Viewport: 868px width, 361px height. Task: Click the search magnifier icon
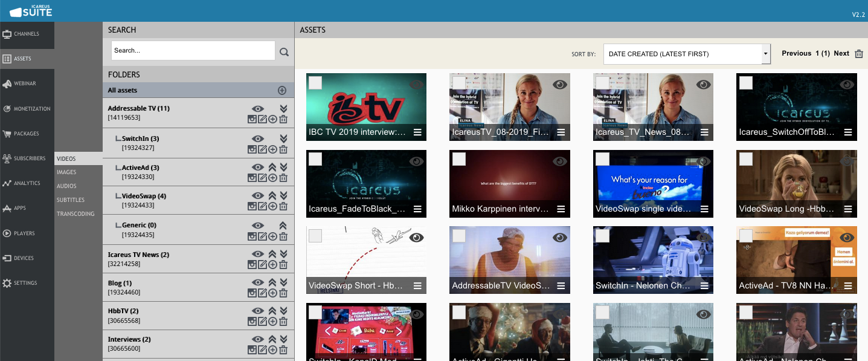(285, 53)
